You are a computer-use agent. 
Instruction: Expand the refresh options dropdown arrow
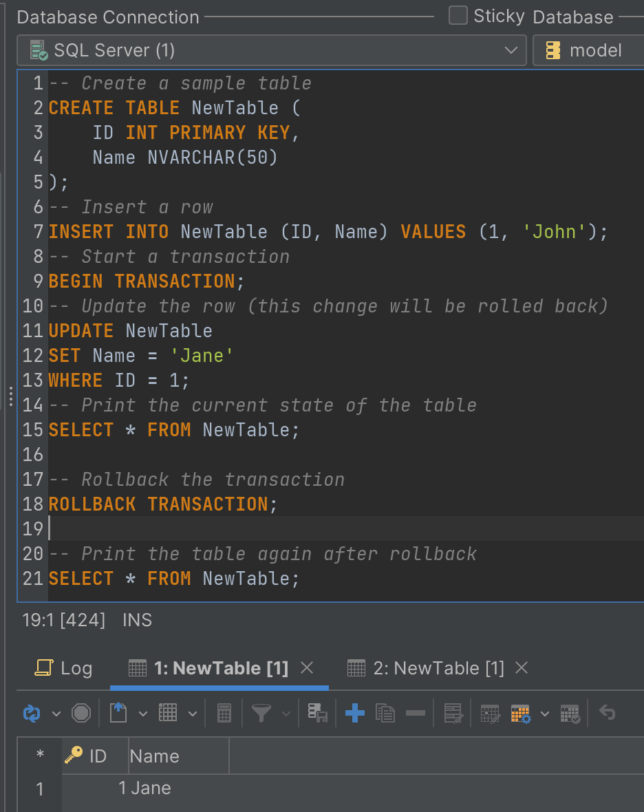56,714
